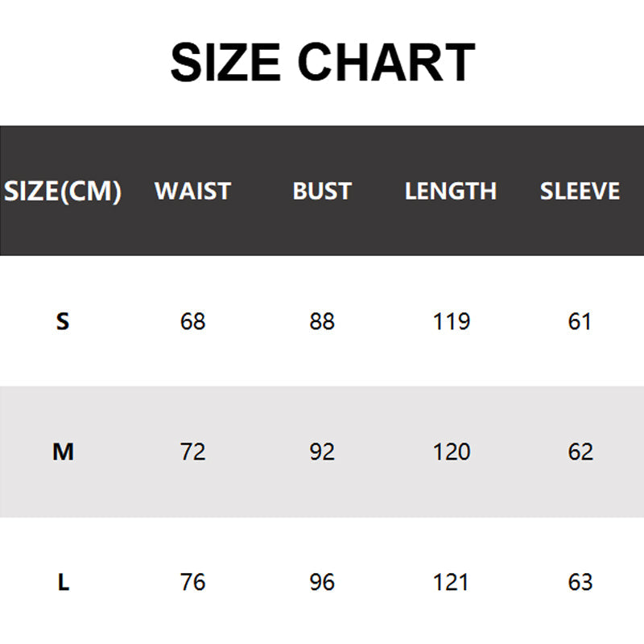Click waist value 72 for size M
The height and width of the screenshot is (644, 644).
193,452
